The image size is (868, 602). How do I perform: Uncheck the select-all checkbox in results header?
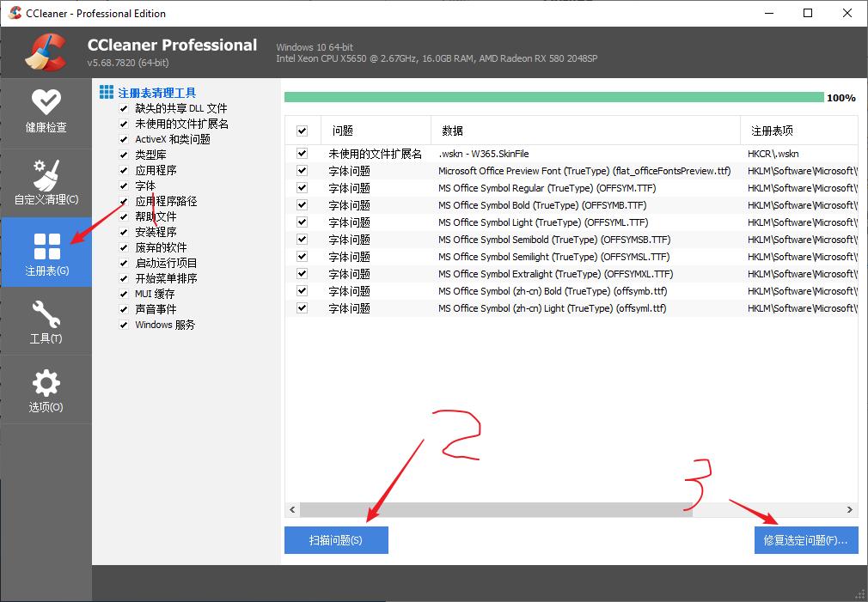pos(303,130)
